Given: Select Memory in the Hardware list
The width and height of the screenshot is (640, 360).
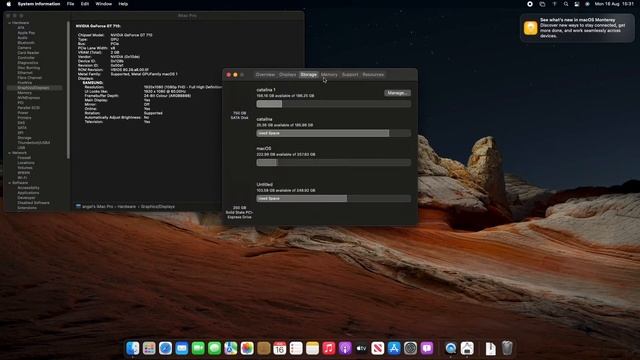Looking at the screenshot, I should (x=24, y=93).
